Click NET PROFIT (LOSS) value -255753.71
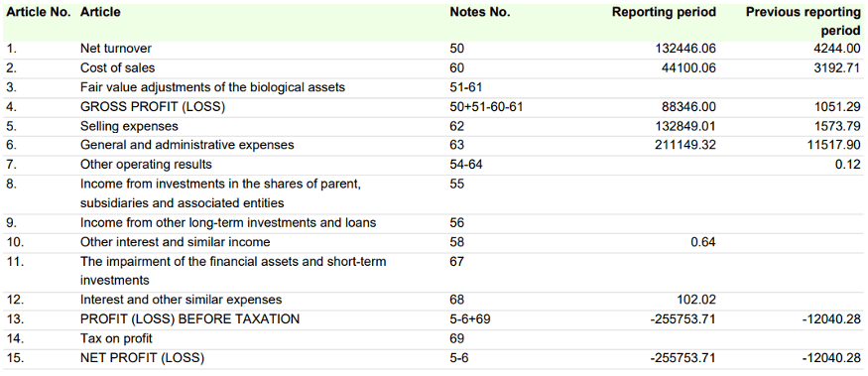 (x=683, y=358)
